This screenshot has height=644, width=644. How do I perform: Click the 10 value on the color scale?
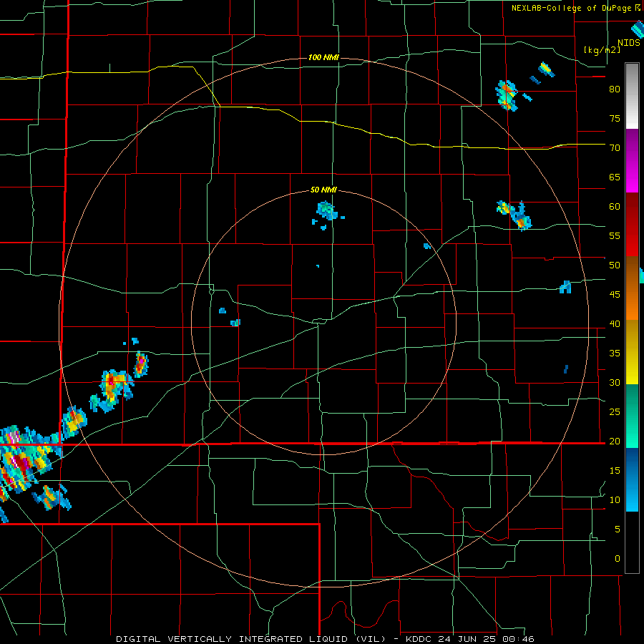pyautogui.click(x=615, y=500)
